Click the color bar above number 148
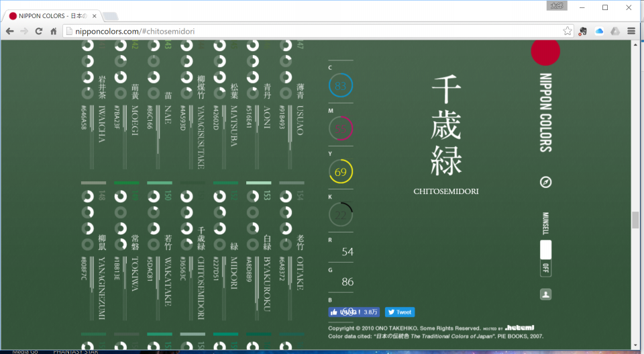The width and height of the screenshot is (644, 354). pyautogui.click(x=94, y=183)
